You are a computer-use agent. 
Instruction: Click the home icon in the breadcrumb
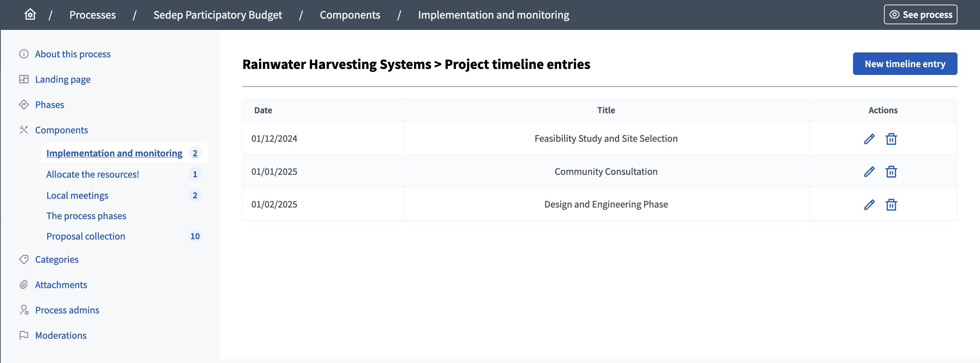tap(30, 14)
